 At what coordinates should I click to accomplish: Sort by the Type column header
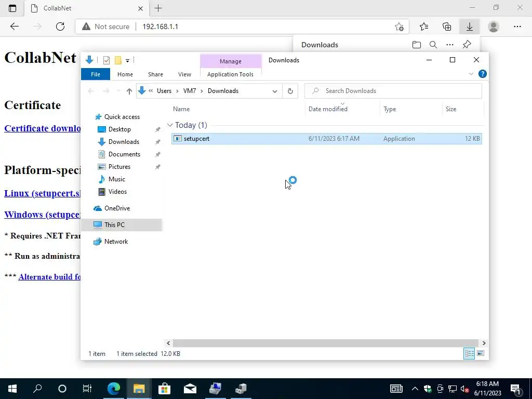[x=411, y=109]
